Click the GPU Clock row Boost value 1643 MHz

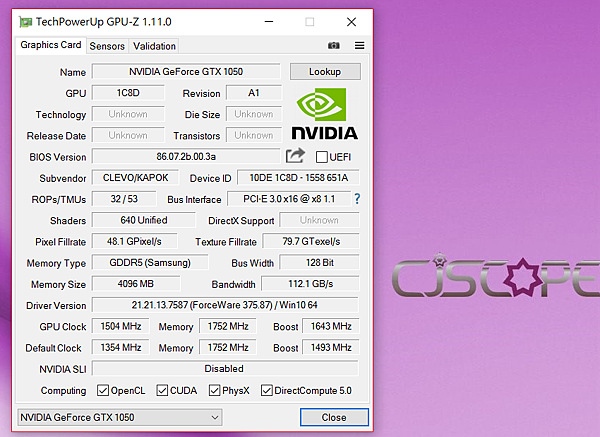pos(331,326)
